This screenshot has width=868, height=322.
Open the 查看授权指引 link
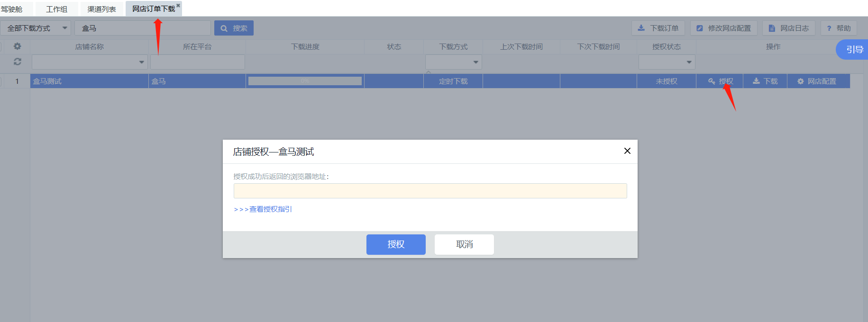click(263, 209)
